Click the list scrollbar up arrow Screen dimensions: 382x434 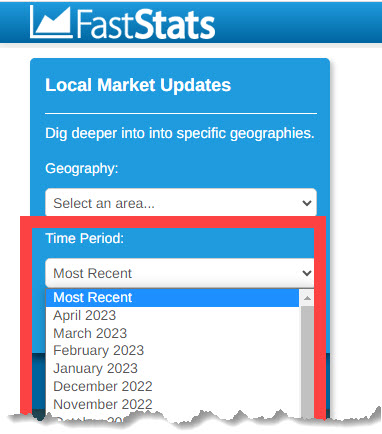[307, 298]
